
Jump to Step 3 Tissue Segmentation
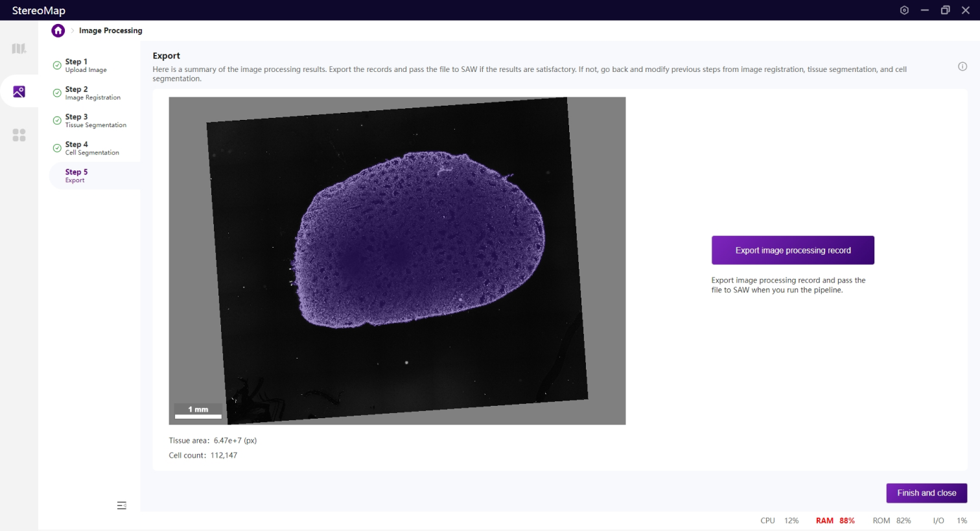pos(95,121)
